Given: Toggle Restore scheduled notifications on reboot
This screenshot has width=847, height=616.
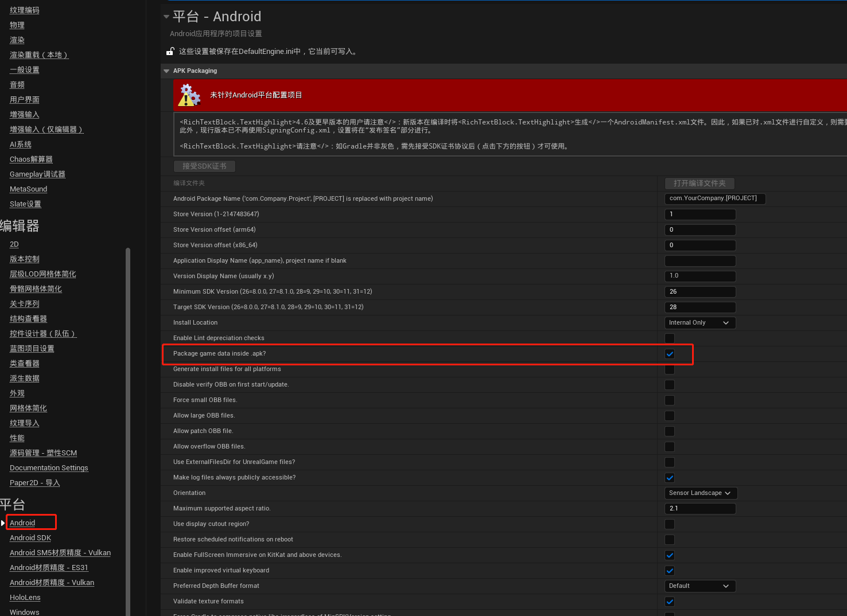Looking at the screenshot, I should click(670, 540).
